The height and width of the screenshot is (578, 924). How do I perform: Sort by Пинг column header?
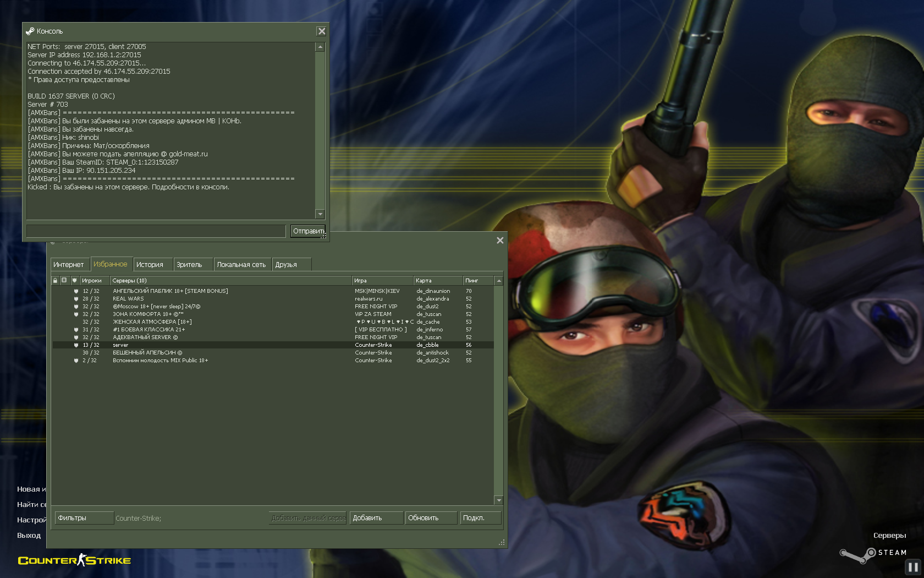pos(478,280)
